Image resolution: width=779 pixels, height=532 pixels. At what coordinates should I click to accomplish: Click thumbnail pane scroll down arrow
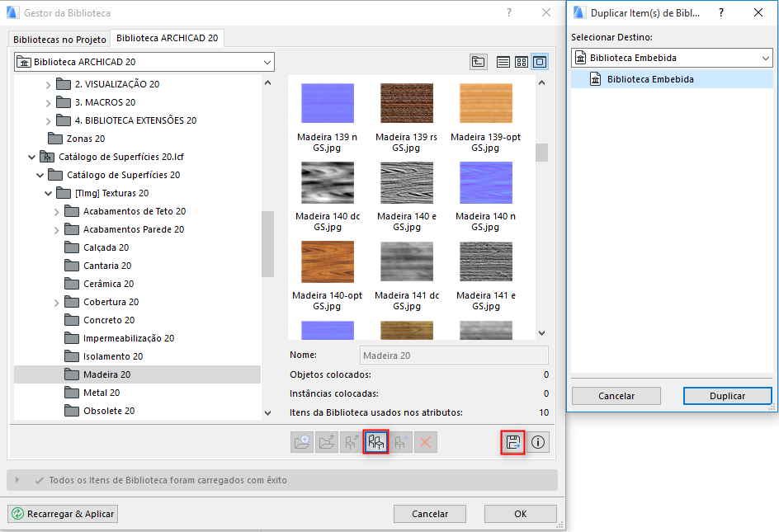(541, 333)
